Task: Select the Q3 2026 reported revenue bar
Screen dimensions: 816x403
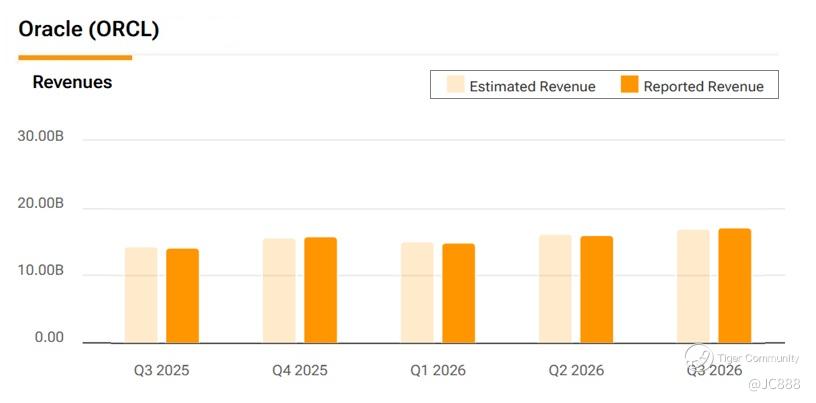Action: [735, 286]
